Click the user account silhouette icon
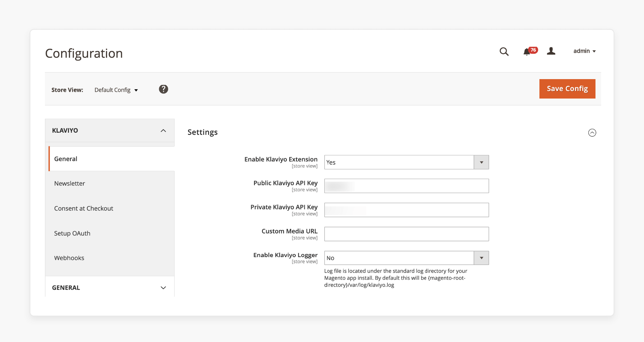644x342 pixels. 551,51
